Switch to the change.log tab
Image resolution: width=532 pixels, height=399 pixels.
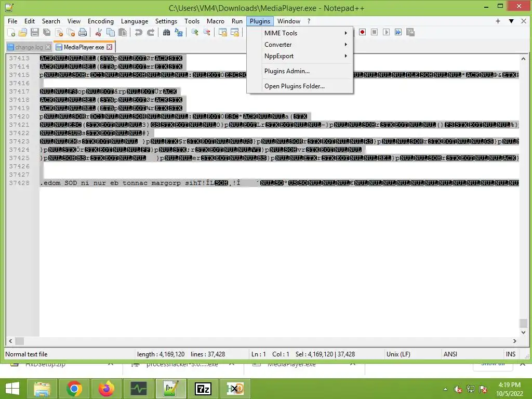coord(29,47)
